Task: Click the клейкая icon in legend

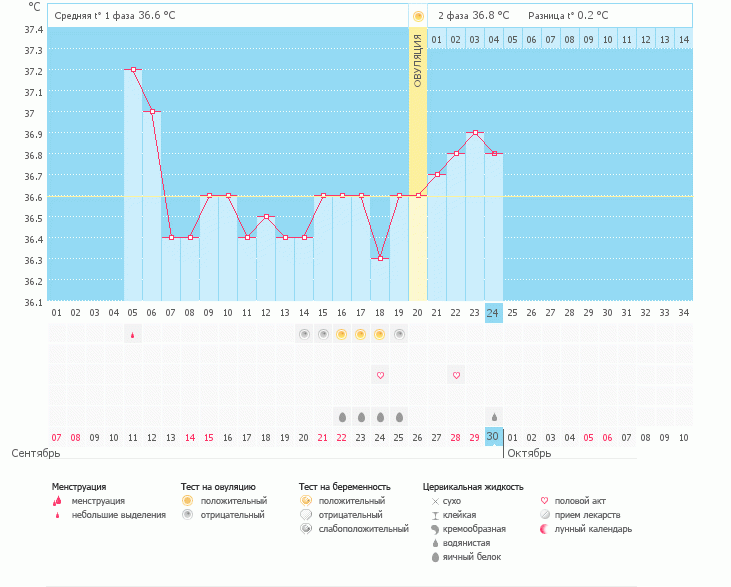Action: tap(435, 516)
